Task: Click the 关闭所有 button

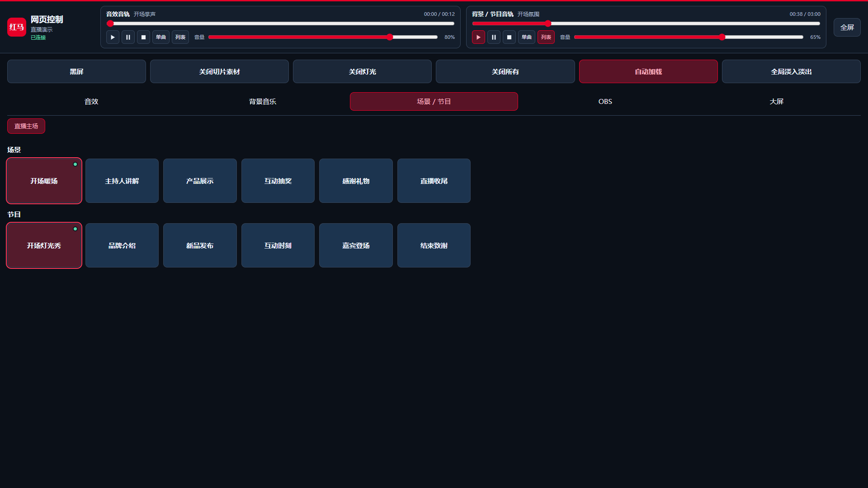Action: 505,71
